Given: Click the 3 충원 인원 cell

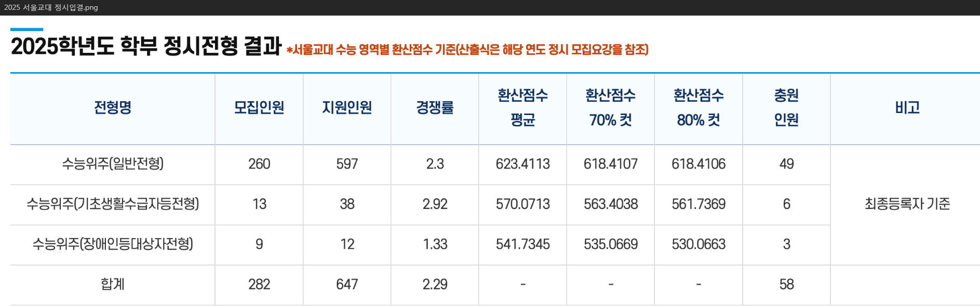Looking at the screenshot, I should click(x=786, y=244).
